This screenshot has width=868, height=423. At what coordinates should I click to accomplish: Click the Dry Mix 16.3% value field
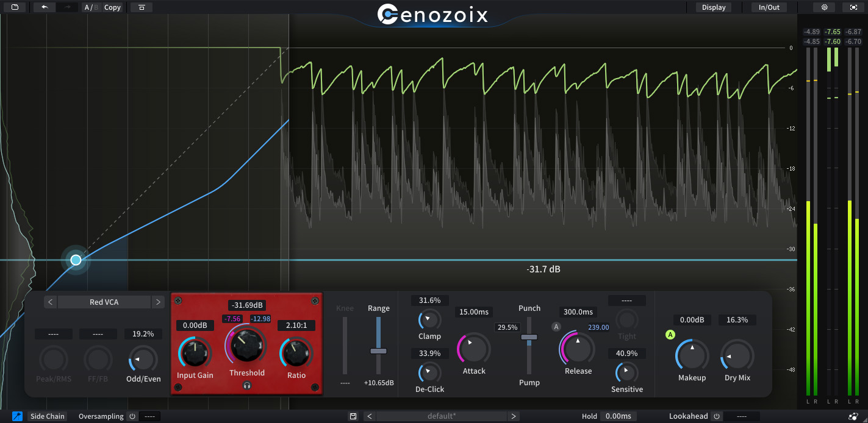[737, 320]
